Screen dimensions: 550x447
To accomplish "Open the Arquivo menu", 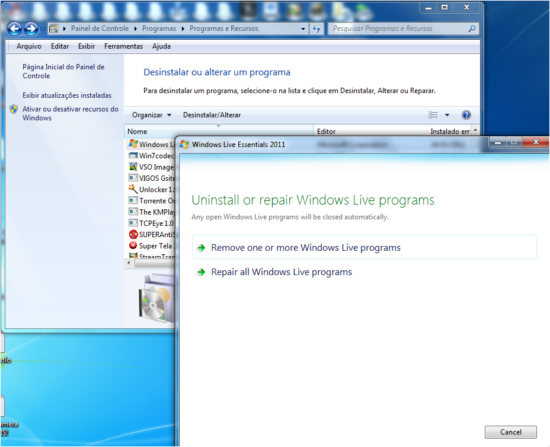I will click(29, 46).
